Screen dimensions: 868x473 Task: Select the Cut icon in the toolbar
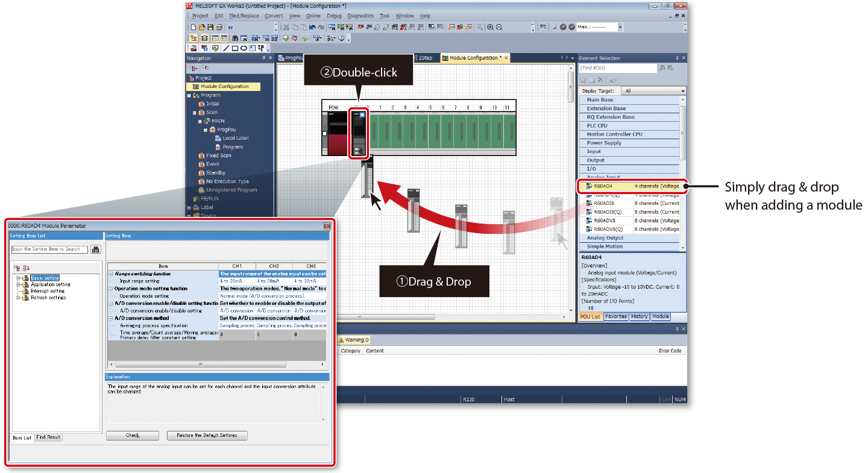286,27
